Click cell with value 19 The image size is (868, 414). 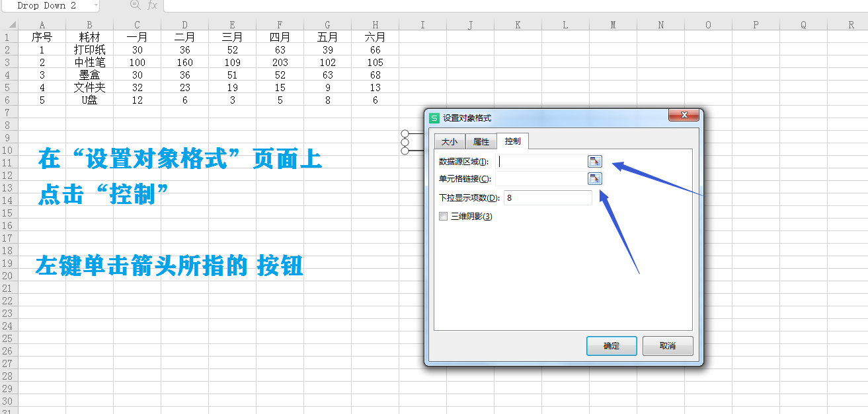232,87
